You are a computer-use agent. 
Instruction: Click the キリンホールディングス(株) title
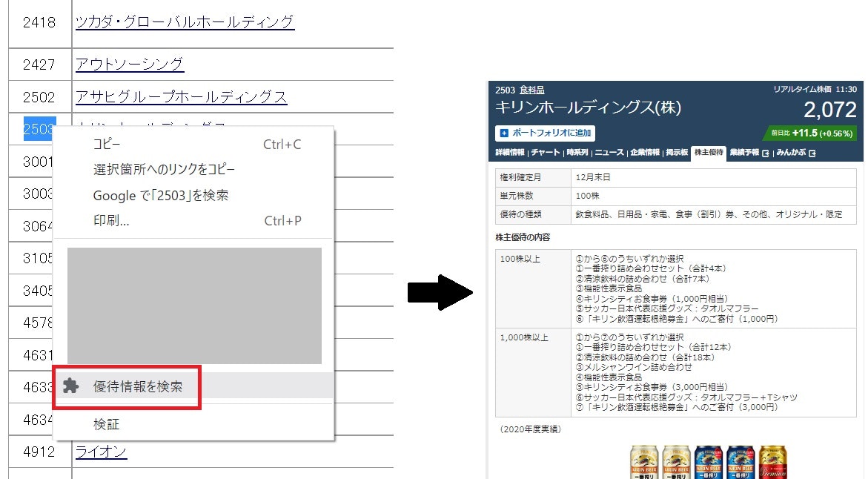pos(588,108)
